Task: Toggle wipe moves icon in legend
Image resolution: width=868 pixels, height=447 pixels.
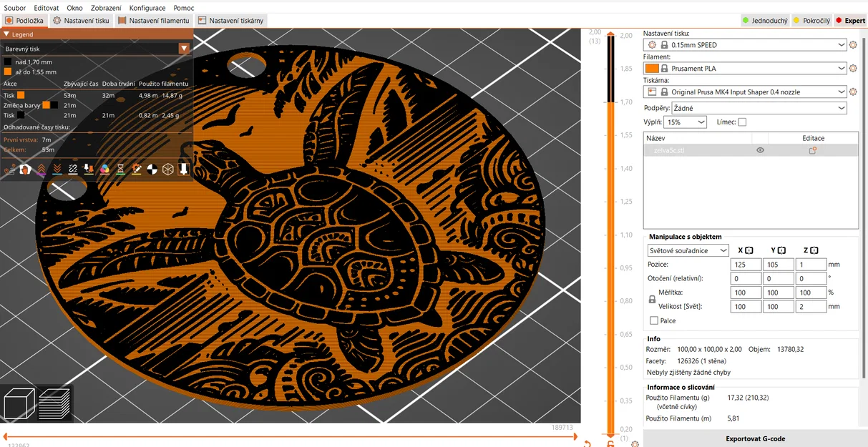Action: click(x=25, y=170)
